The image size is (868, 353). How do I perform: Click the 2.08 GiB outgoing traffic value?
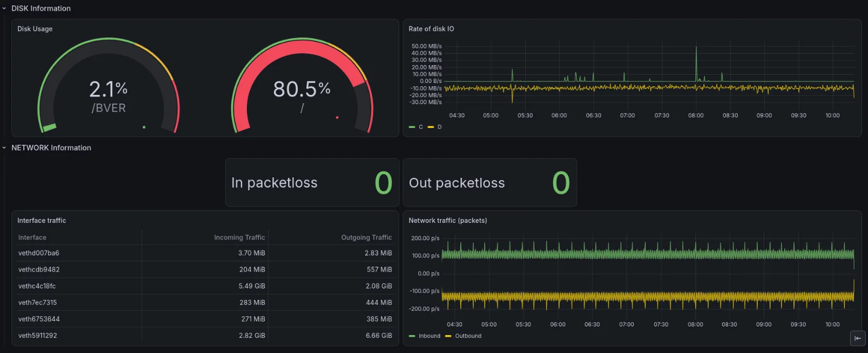point(379,286)
